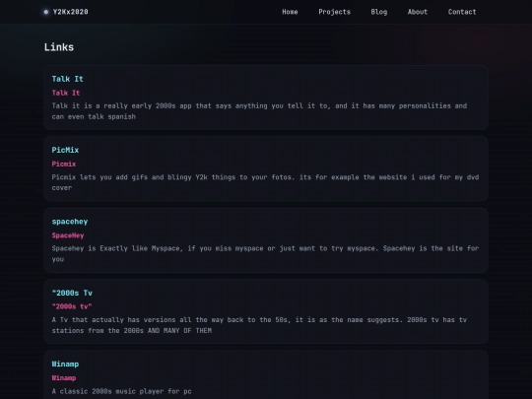
Task: Select the 2000s tv stations description
Action: [x=259, y=325]
